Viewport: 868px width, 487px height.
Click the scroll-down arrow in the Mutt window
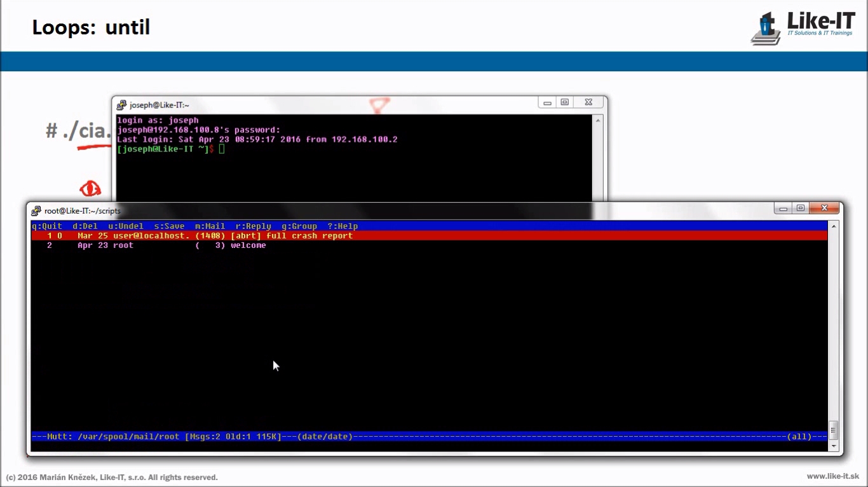point(834,446)
